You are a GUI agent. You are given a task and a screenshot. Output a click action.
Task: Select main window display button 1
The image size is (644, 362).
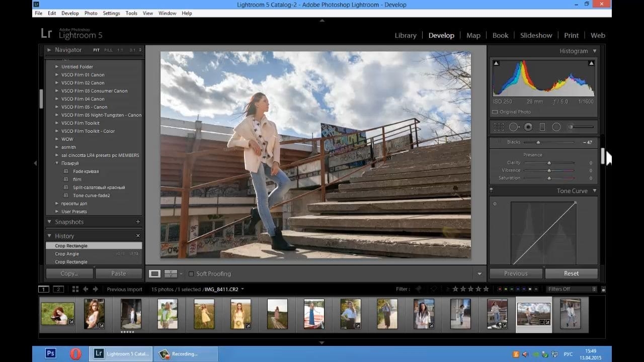44,289
